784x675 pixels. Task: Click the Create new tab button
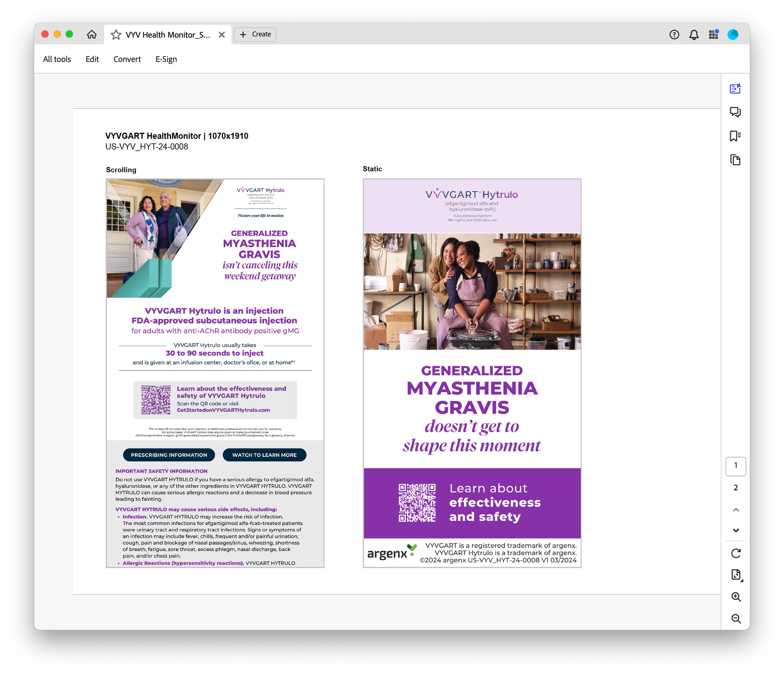tap(255, 34)
